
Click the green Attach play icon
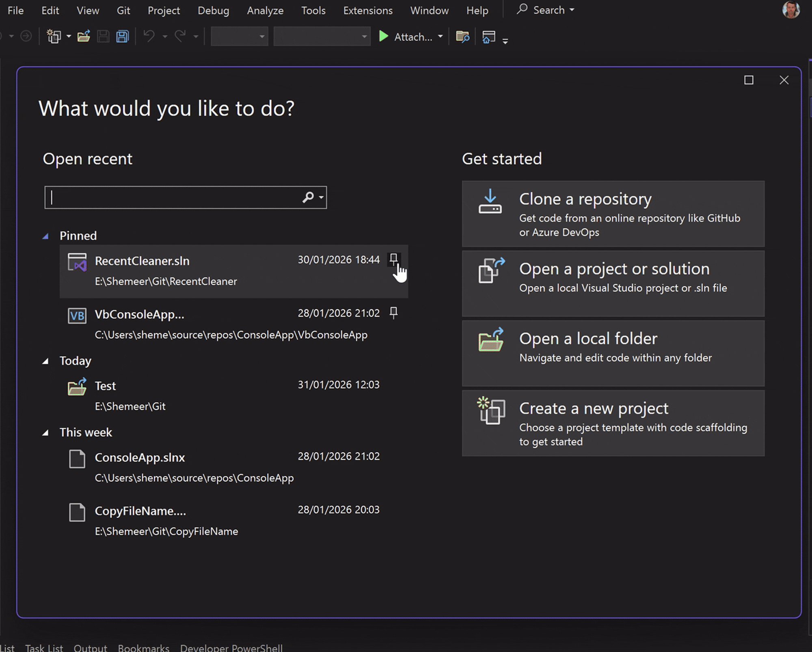[x=383, y=37]
